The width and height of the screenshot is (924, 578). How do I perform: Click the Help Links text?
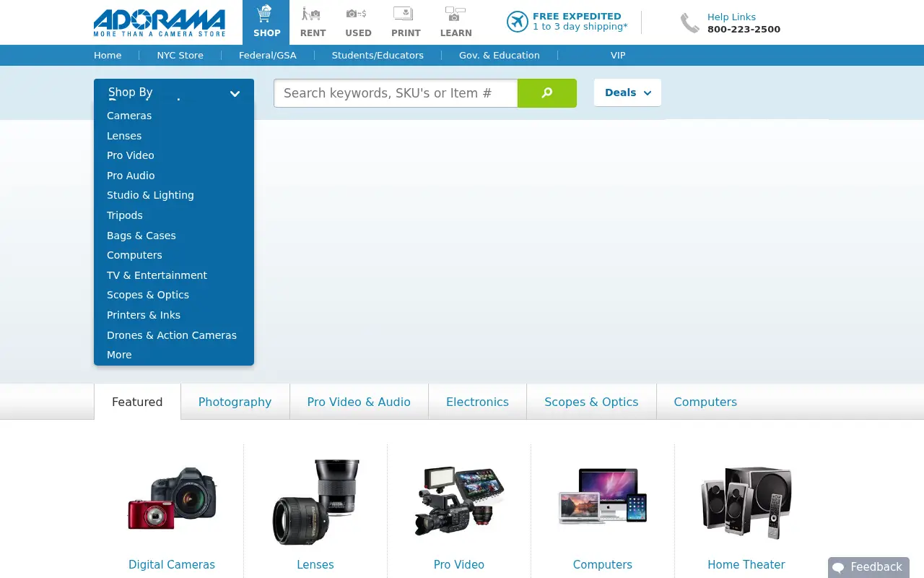(731, 17)
